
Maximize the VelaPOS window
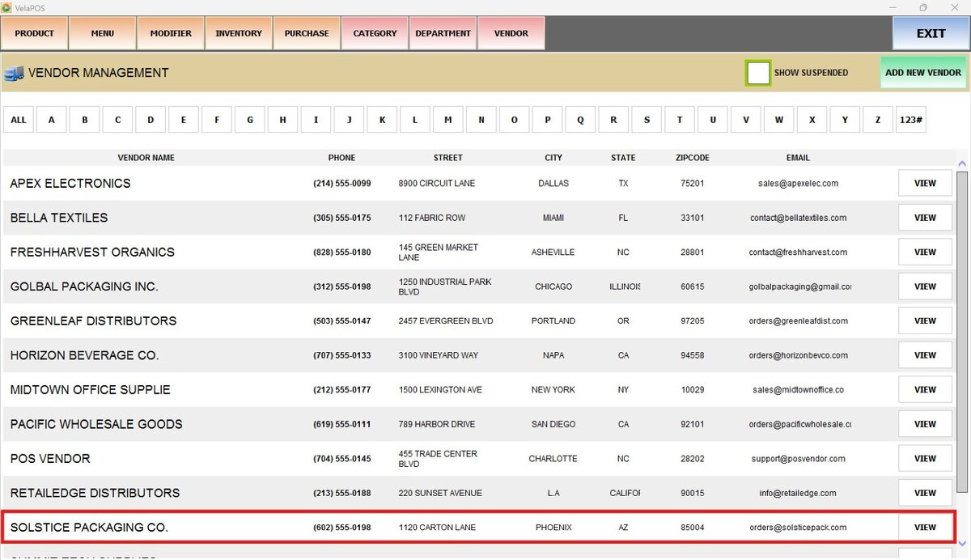click(x=923, y=7)
